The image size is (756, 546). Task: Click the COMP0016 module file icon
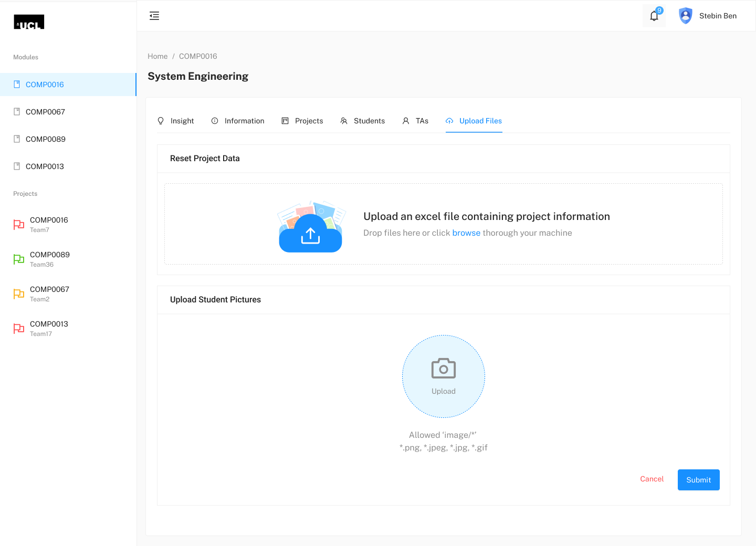tap(17, 85)
